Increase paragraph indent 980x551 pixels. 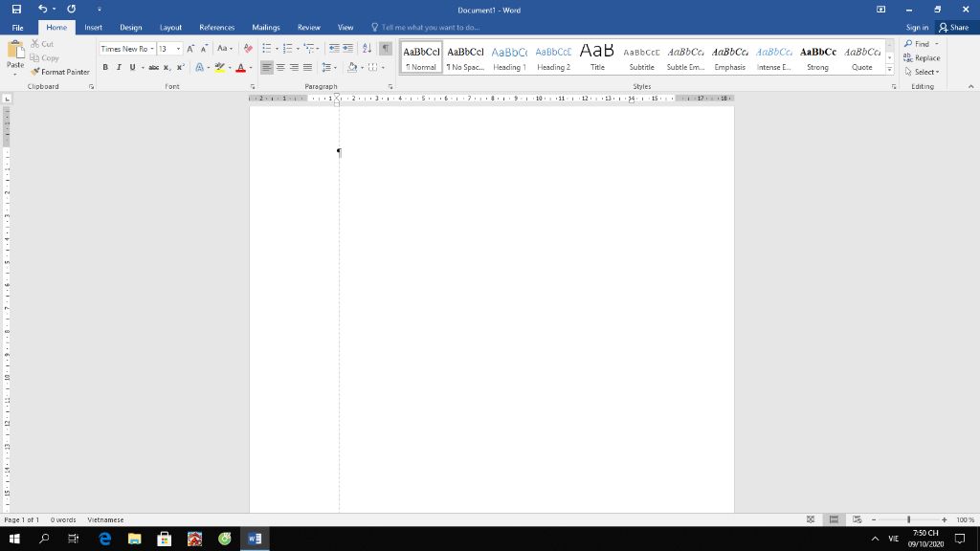(x=348, y=49)
